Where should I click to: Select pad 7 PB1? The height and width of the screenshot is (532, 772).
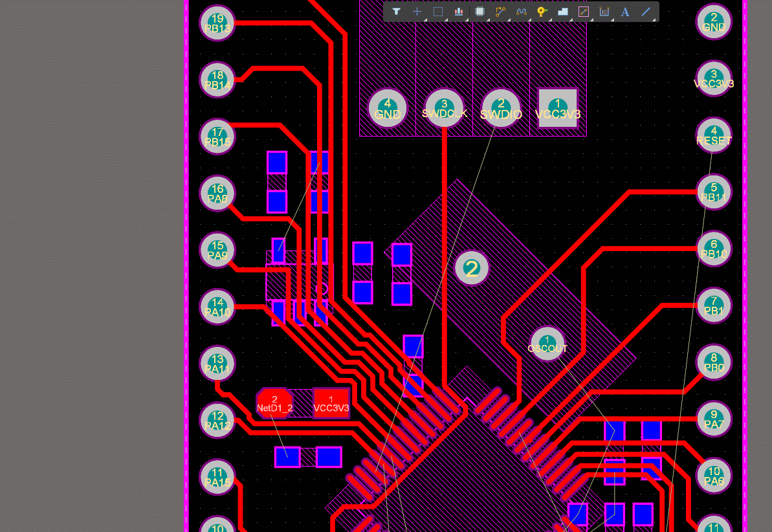pos(714,305)
